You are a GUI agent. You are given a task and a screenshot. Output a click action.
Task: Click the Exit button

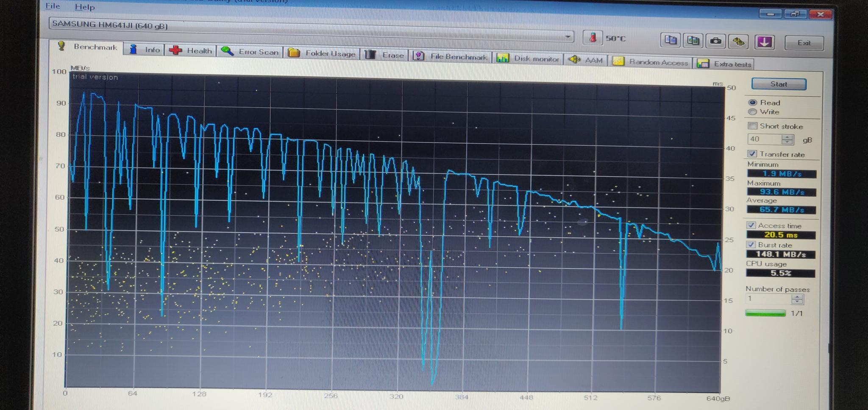coord(804,43)
